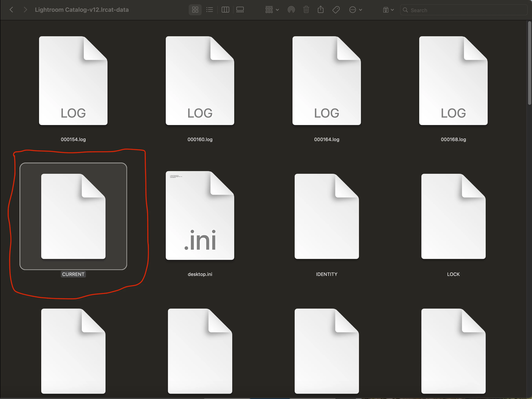Click the vertical scrollbar thumb
Viewport: 532px width, 399px height.
coord(529,63)
